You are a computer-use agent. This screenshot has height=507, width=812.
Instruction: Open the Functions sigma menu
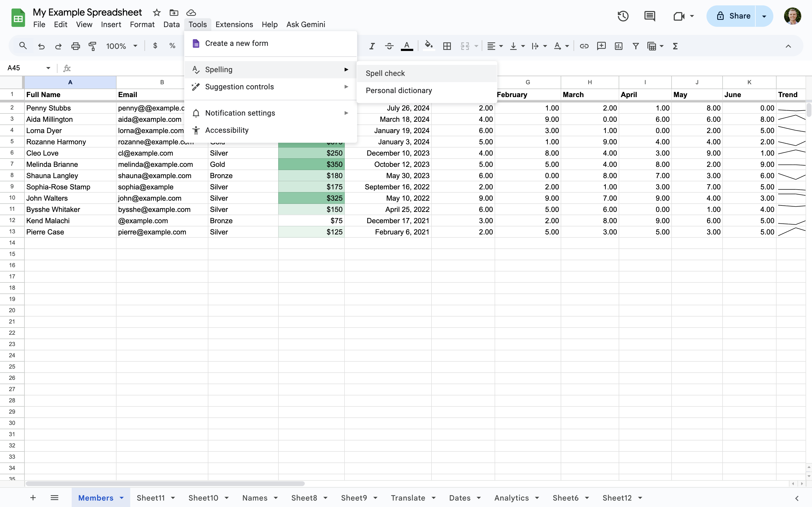coord(675,46)
